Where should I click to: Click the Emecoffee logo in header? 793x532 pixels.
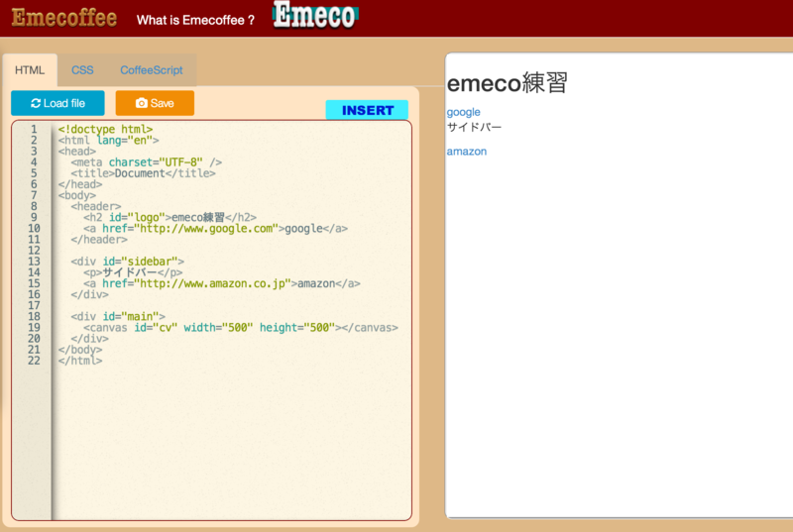64,18
